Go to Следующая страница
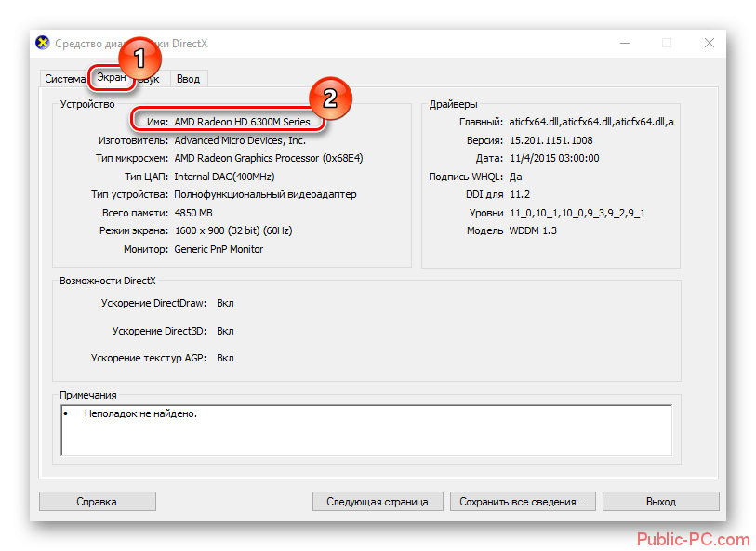The height and width of the screenshot is (551, 756). [x=377, y=501]
